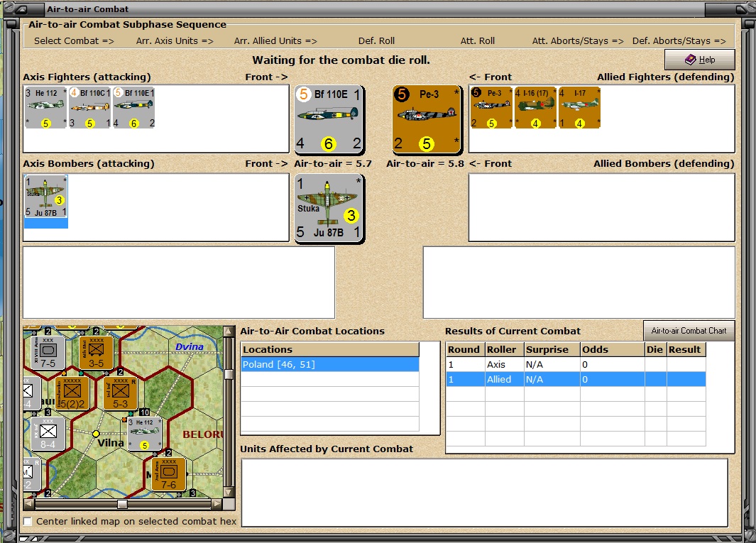Click the Dvina river label on the map

(x=189, y=346)
